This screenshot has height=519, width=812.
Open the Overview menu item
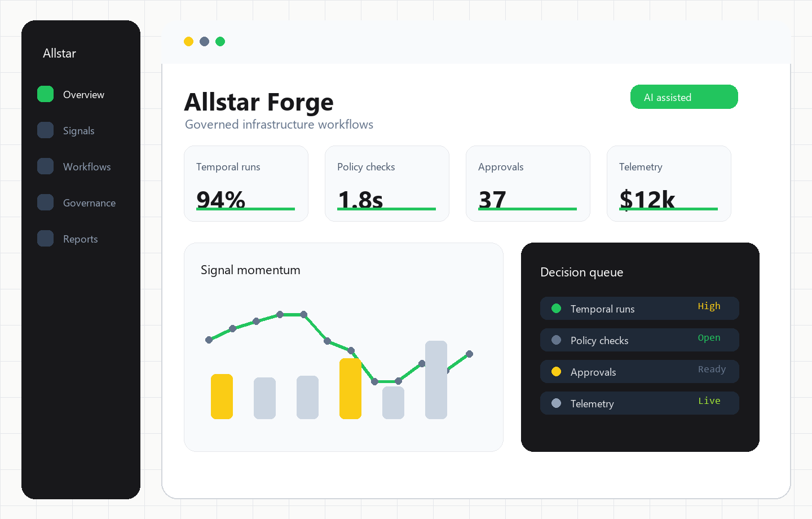tap(83, 95)
